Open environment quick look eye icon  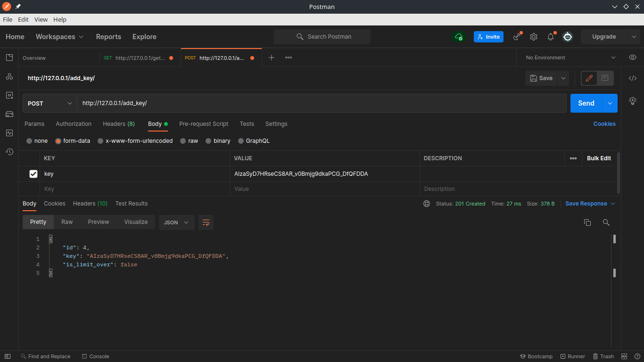(x=633, y=58)
